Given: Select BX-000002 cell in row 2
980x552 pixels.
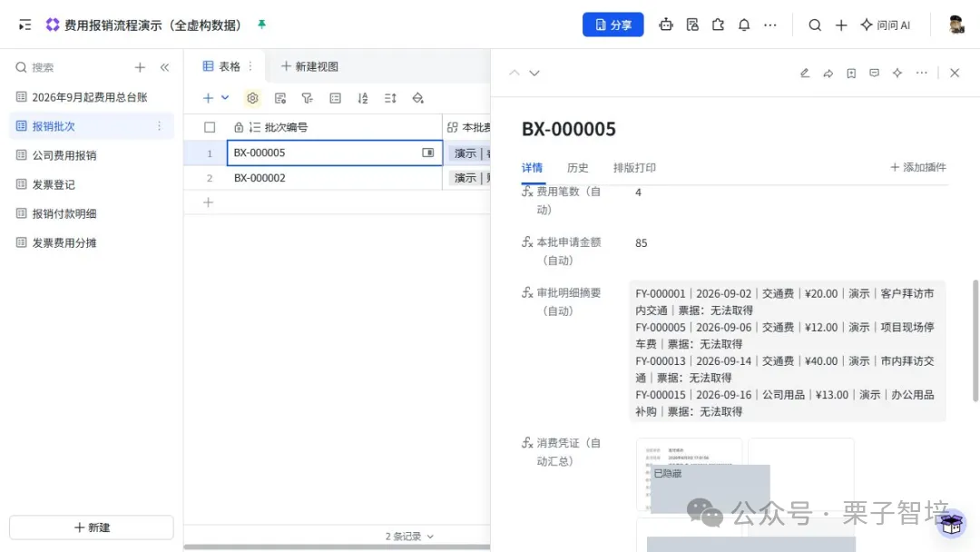Looking at the screenshot, I should tap(334, 178).
